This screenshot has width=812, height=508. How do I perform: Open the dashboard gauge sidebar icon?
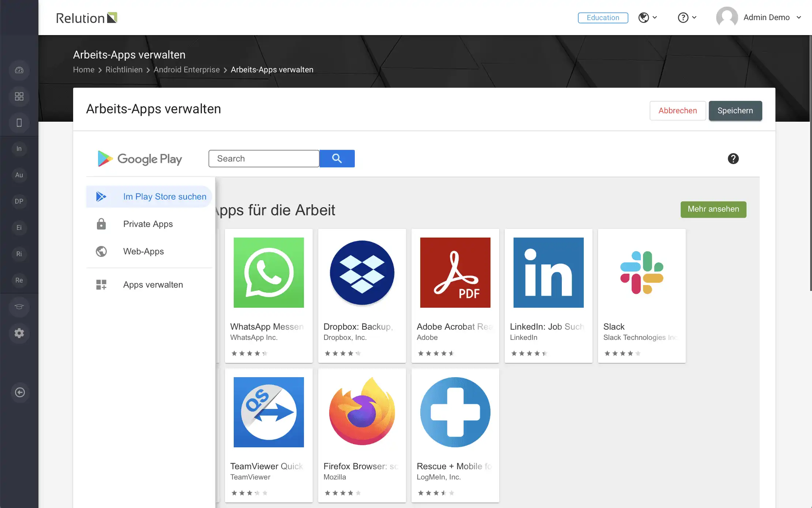(19, 70)
